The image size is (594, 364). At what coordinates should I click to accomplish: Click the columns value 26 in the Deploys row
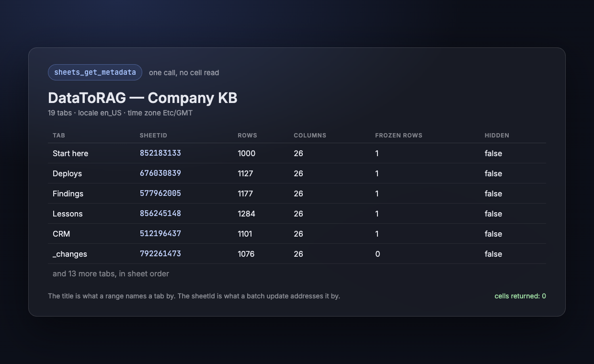tap(298, 173)
